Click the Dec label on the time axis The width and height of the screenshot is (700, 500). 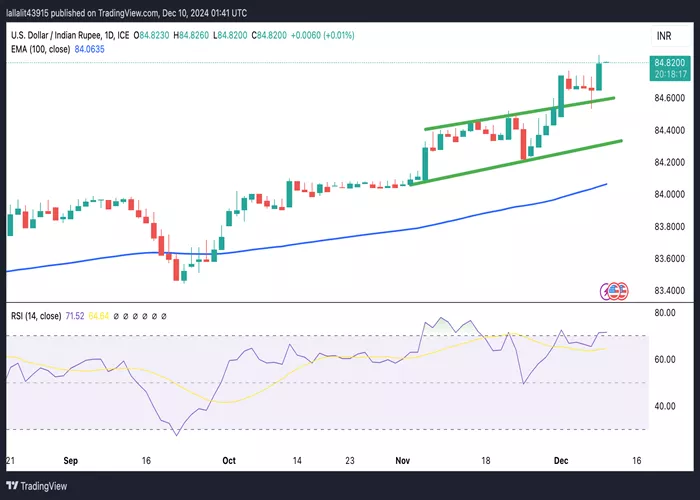tap(561, 460)
